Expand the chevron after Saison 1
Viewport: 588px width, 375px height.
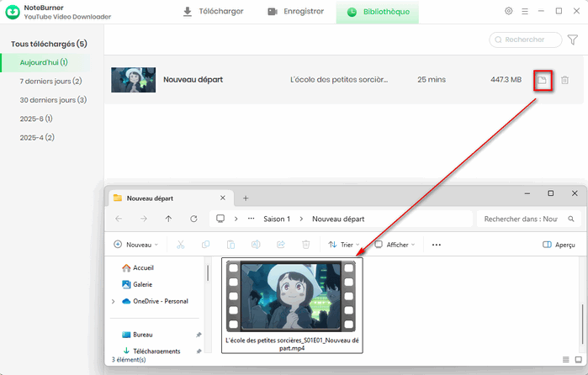pyautogui.click(x=301, y=219)
